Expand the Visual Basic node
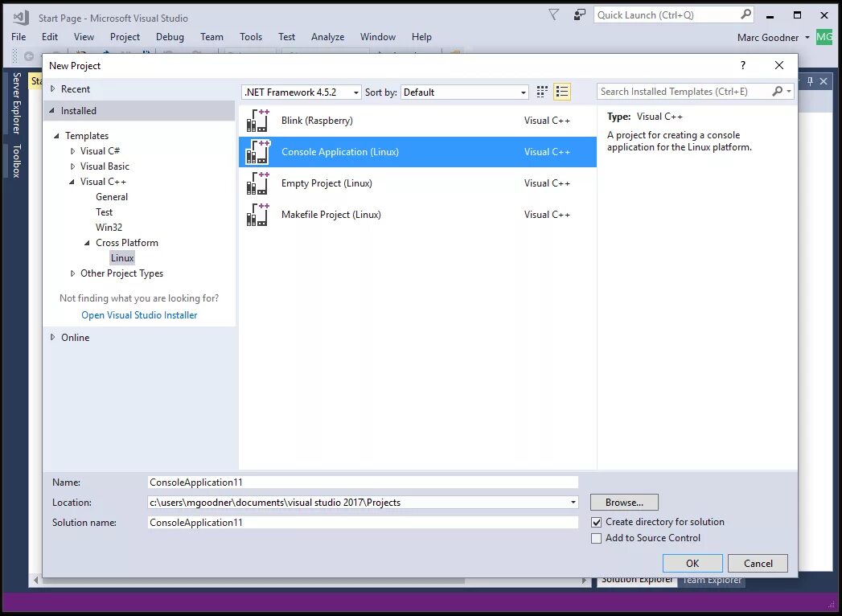This screenshot has width=842, height=616. (72, 166)
